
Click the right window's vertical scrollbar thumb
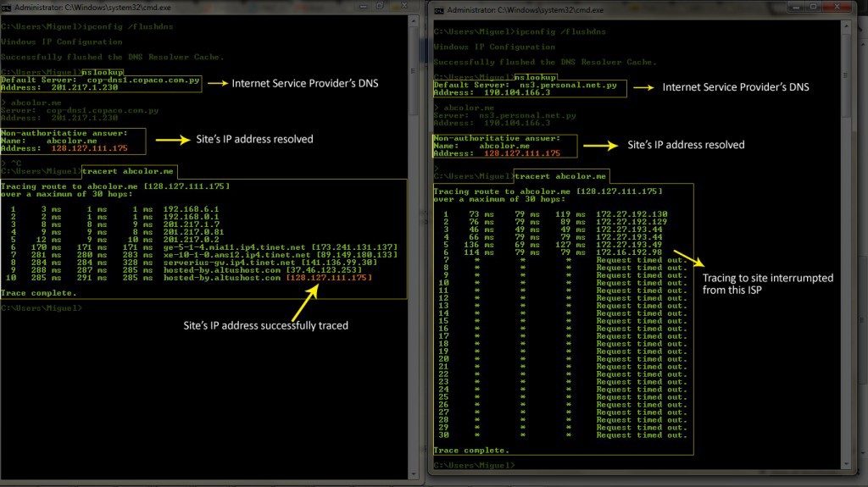pos(846,75)
